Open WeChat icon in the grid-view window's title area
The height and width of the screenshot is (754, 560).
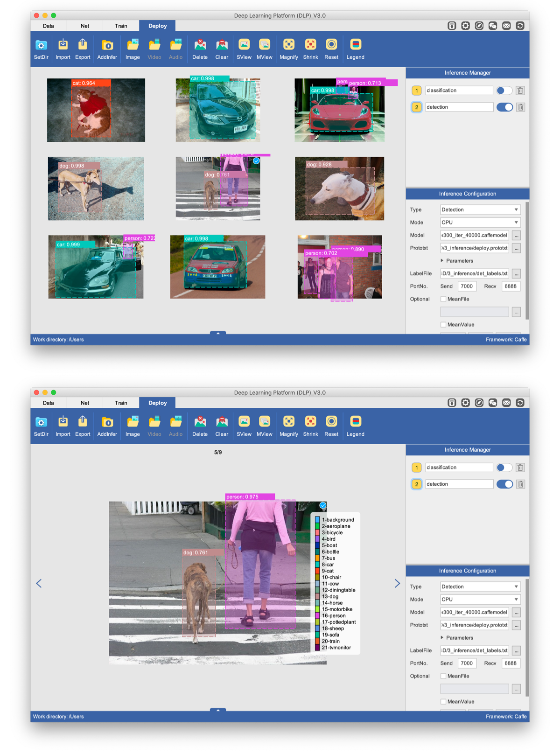pos(493,26)
